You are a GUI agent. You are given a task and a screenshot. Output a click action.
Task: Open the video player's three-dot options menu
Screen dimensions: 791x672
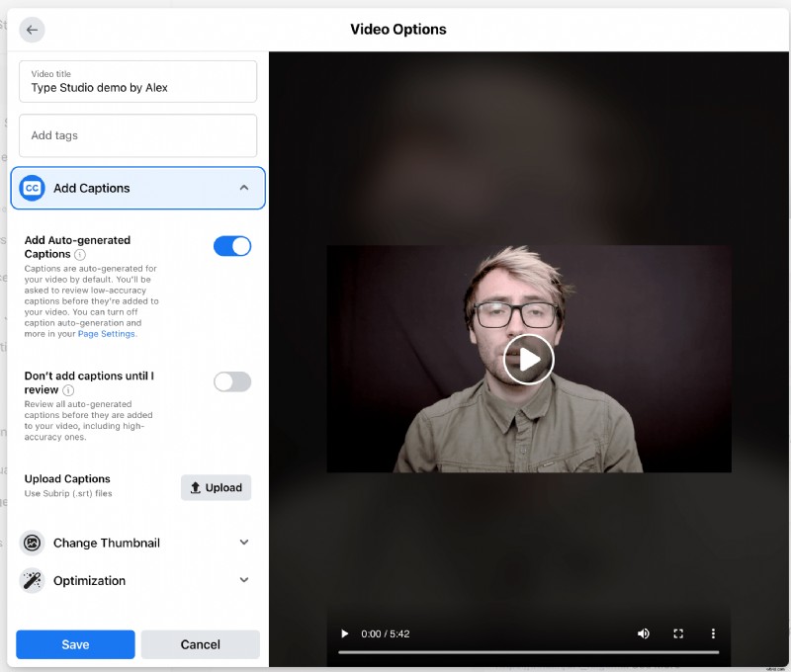[713, 633]
